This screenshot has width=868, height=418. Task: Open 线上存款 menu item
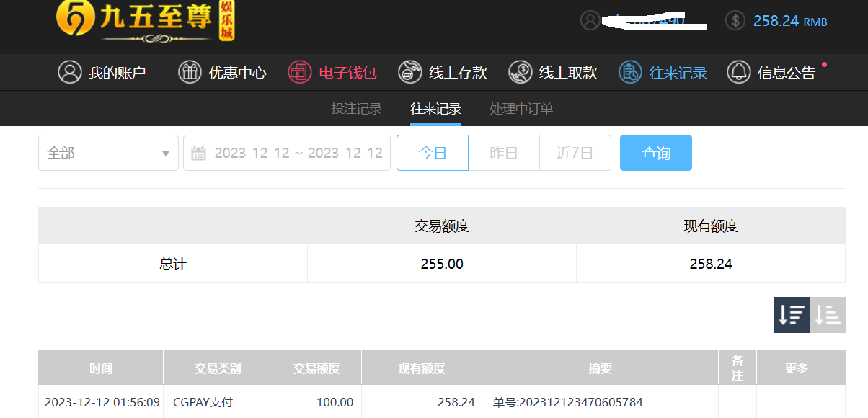(443, 72)
